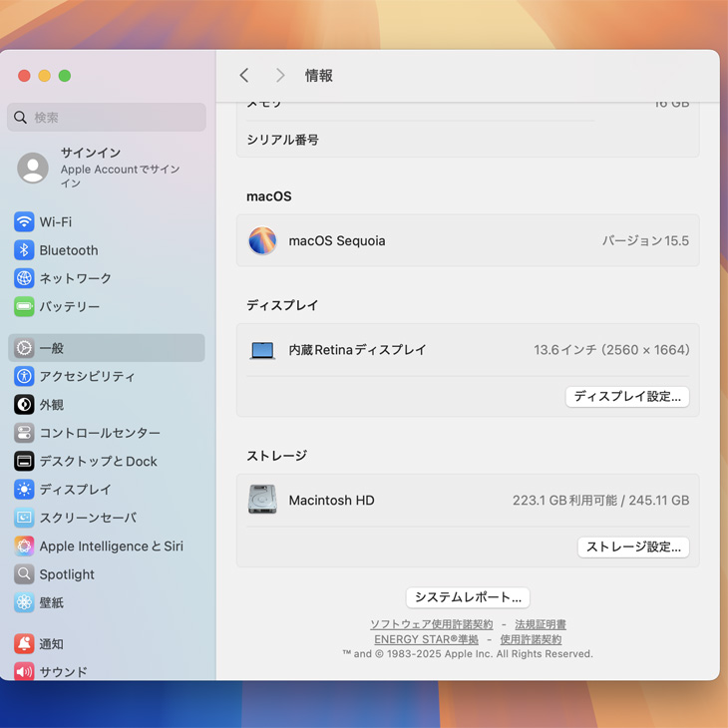Select Spotlight label in the sidebar
Screen dimensions: 728x728
click(67, 574)
